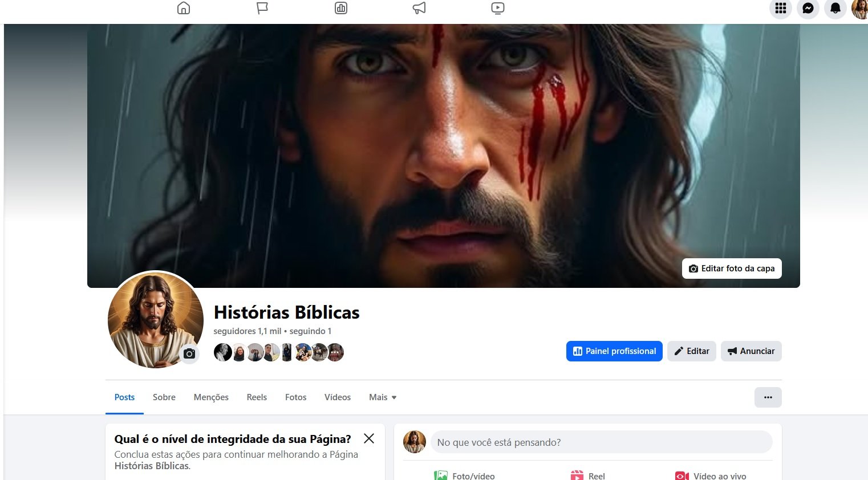The height and width of the screenshot is (480, 868).
Task: Click Editar foto da capa button
Action: click(x=732, y=269)
